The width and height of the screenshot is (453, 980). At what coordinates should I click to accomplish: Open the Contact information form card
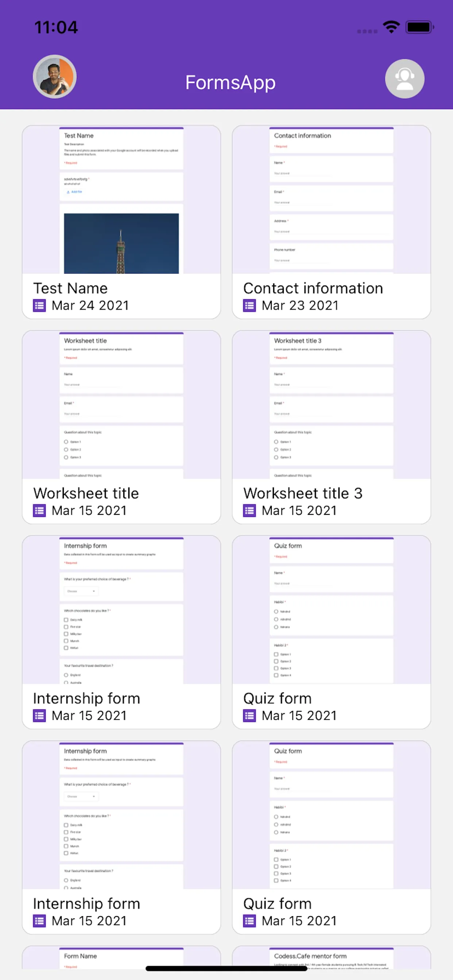[331, 221]
